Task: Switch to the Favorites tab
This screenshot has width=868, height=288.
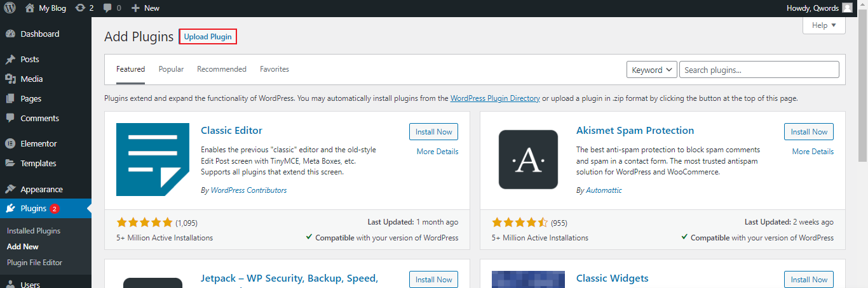Action: [275, 69]
